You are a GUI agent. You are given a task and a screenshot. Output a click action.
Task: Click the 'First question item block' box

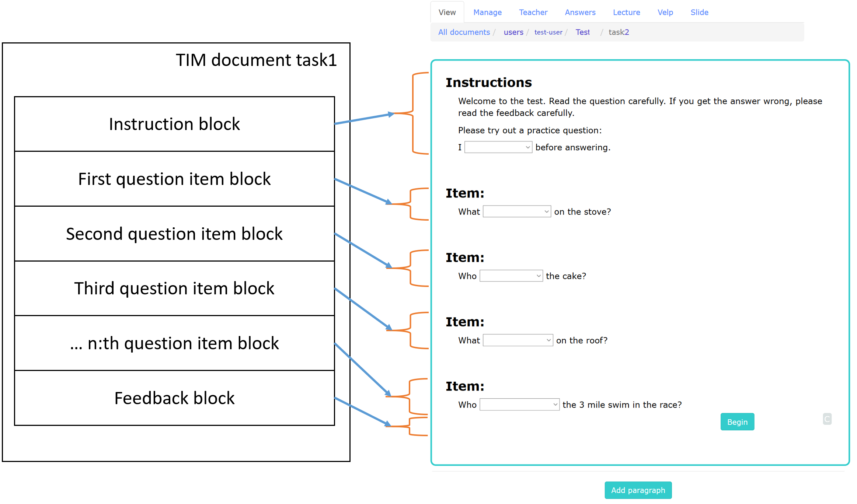pyautogui.click(x=174, y=179)
